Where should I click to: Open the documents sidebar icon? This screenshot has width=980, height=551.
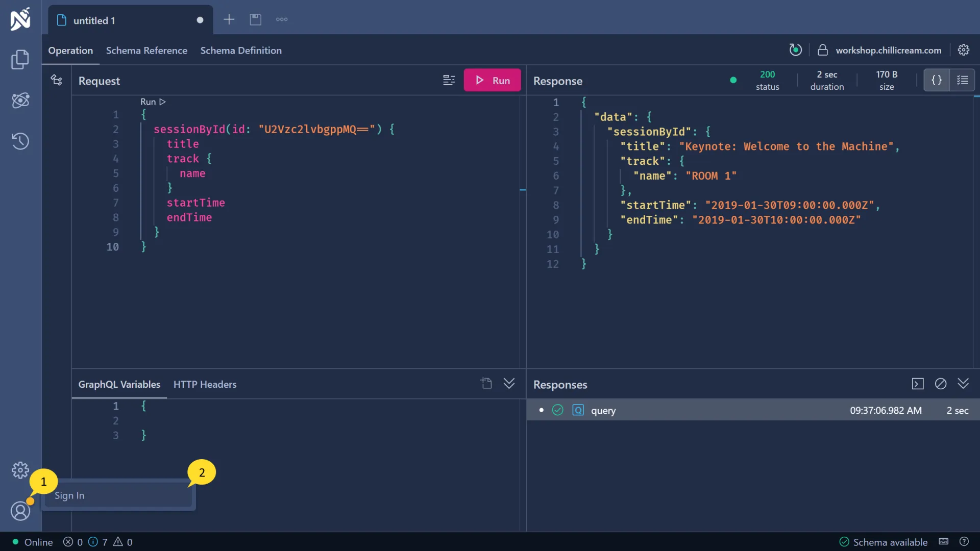[x=20, y=60]
